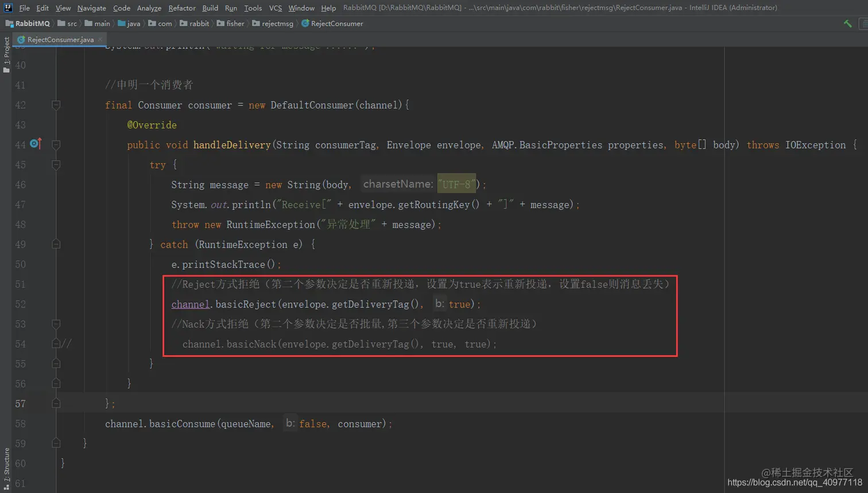Open the Structure tool window
The image size is (868, 493).
[6, 469]
